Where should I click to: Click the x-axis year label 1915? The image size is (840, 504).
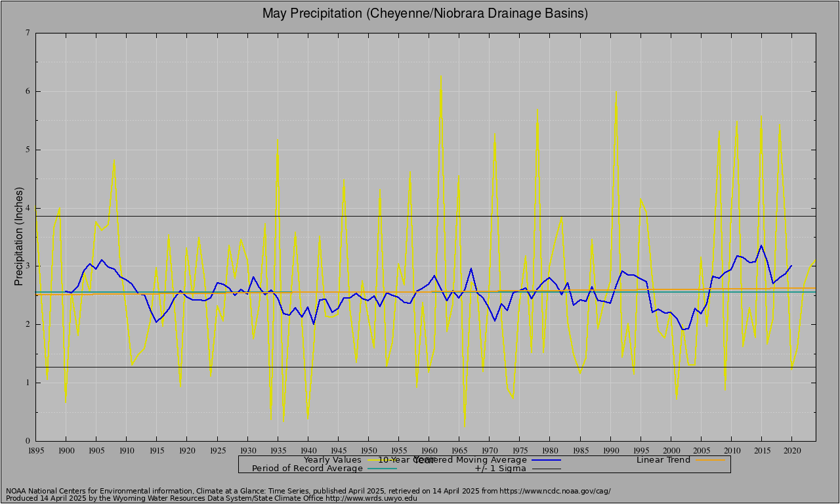click(x=156, y=450)
